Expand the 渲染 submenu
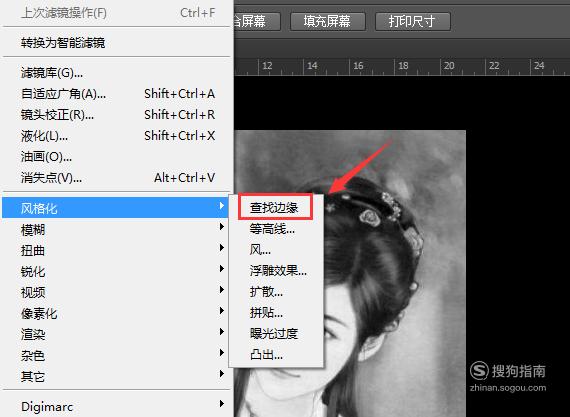Image resolution: width=570 pixels, height=417 pixels. point(116,334)
